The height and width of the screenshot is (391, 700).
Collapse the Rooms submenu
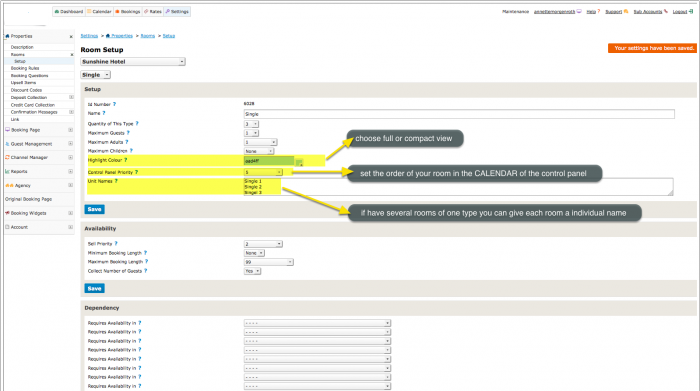72,54
